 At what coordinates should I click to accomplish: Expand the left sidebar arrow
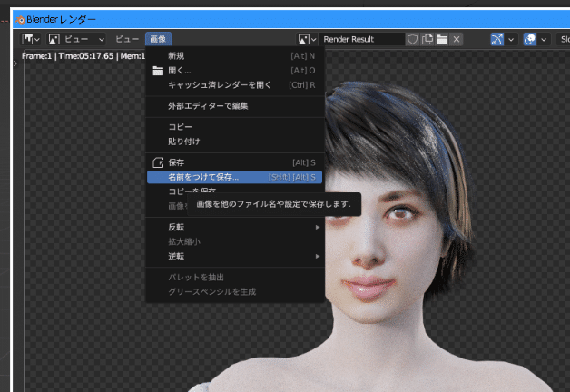(15, 64)
